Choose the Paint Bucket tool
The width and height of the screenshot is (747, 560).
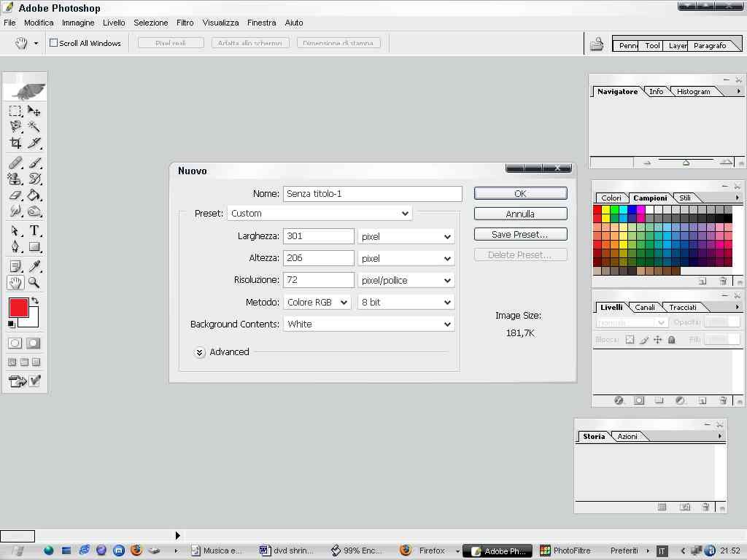tap(34, 195)
